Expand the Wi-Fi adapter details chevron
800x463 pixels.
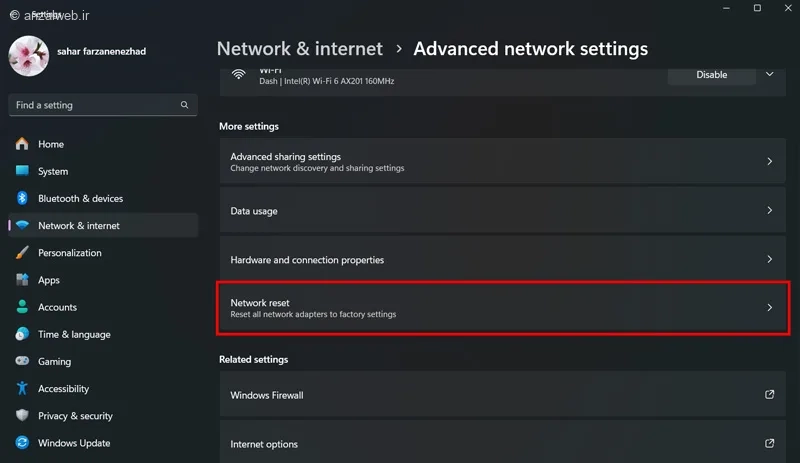coord(769,74)
